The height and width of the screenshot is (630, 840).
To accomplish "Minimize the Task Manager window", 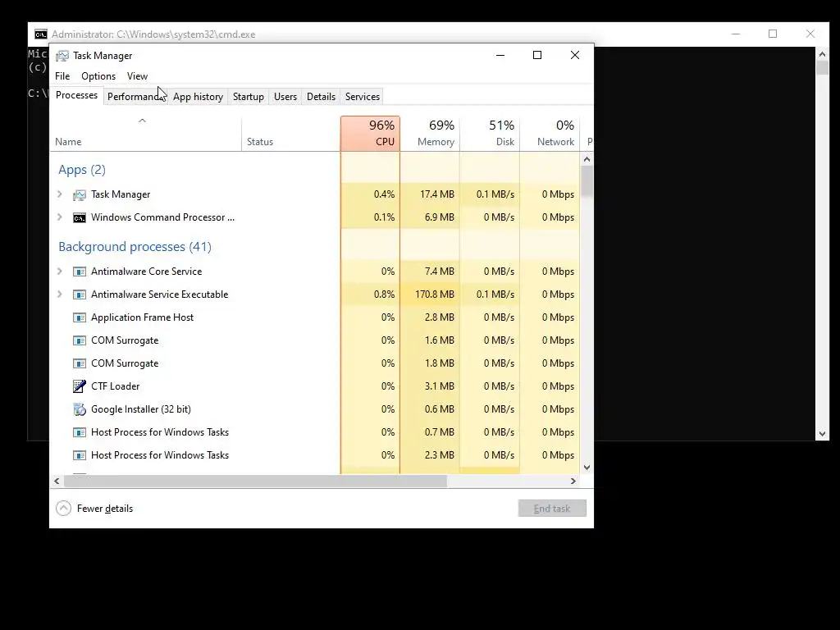I will click(500, 55).
